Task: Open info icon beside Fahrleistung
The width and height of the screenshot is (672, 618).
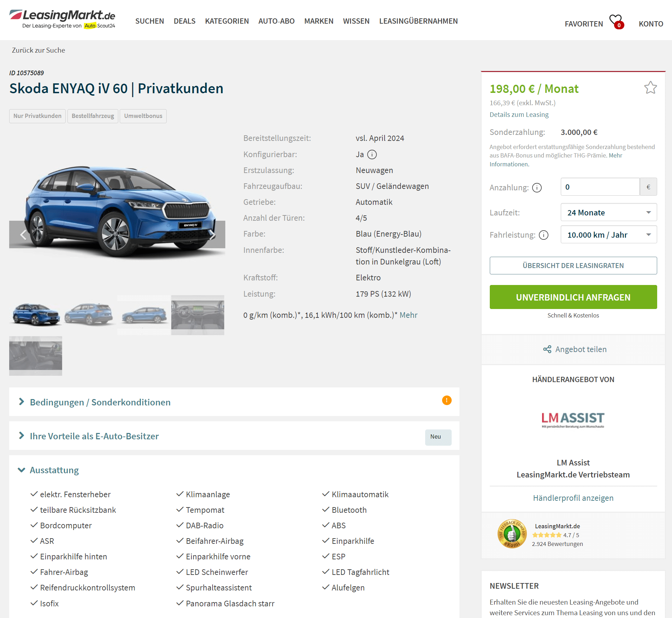Action: pyautogui.click(x=543, y=235)
